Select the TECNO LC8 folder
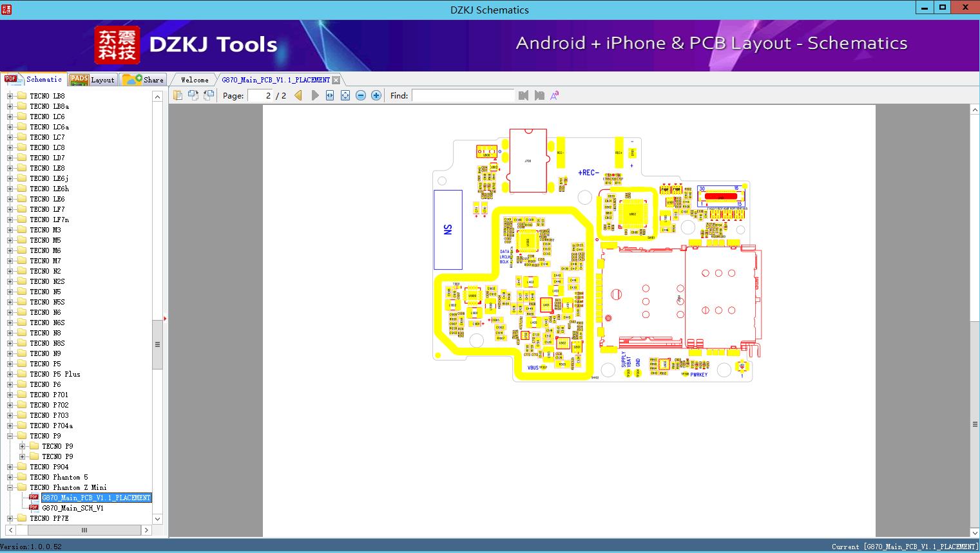 47,147
